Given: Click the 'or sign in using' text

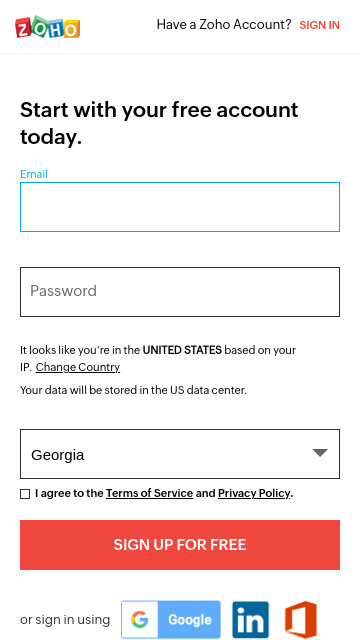Looking at the screenshot, I should pyautogui.click(x=65, y=620).
